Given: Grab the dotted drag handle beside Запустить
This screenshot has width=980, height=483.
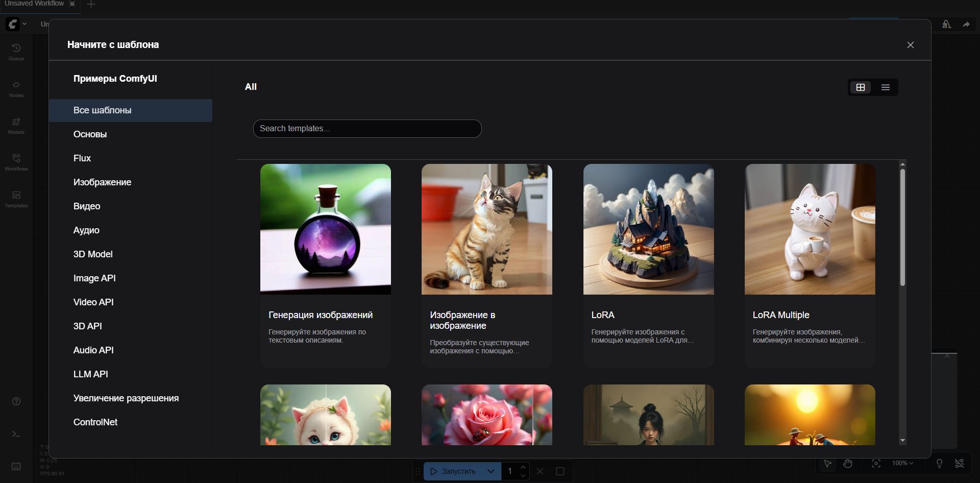Looking at the screenshot, I should [x=418, y=471].
